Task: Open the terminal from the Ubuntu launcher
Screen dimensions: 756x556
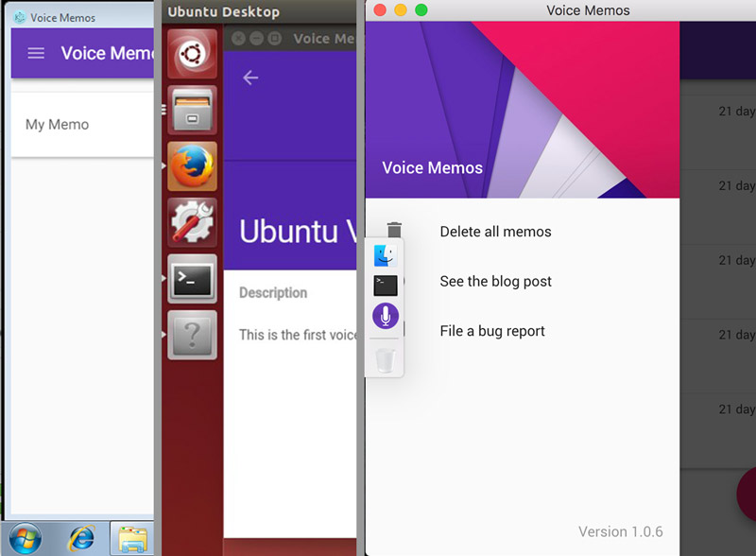Action: [x=192, y=279]
